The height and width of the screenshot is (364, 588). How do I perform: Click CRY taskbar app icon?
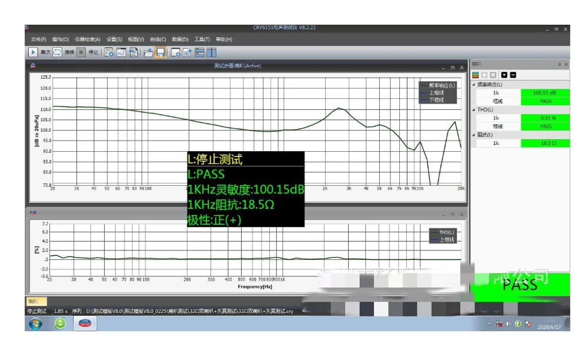click(x=85, y=323)
